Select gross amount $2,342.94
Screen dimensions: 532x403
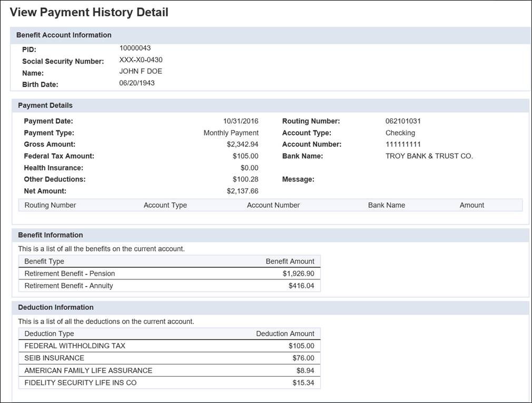pyautogui.click(x=243, y=144)
